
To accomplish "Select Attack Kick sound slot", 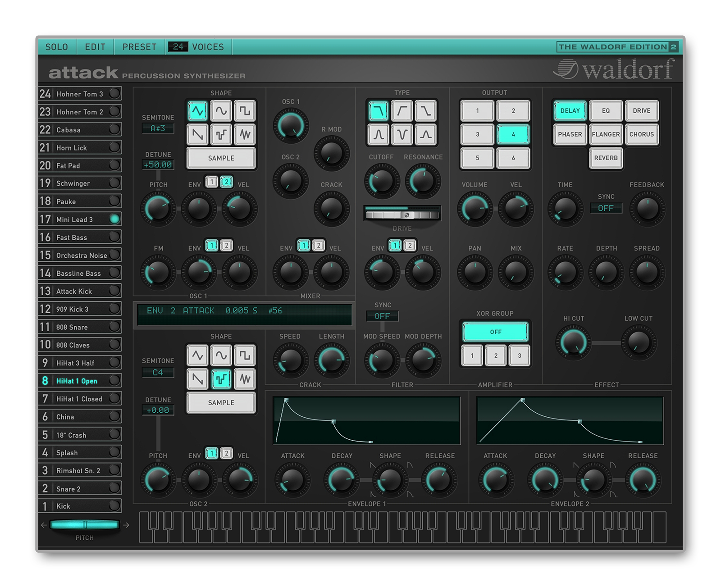I will (80, 291).
